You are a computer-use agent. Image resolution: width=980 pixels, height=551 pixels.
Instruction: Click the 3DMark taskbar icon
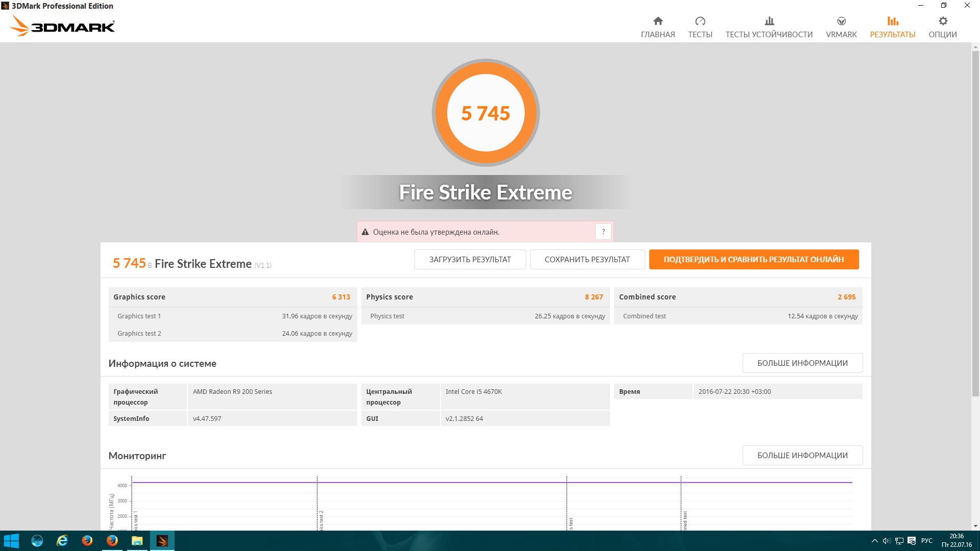point(162,541)
